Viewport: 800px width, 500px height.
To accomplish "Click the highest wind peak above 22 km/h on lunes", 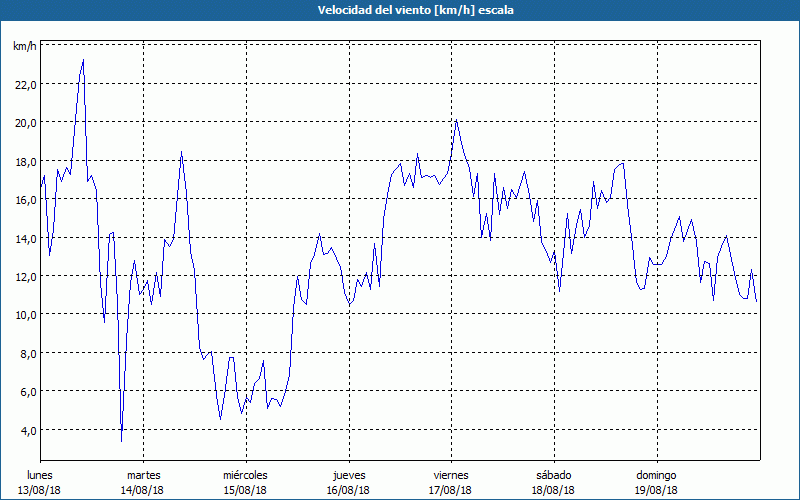I will [83, 60].
